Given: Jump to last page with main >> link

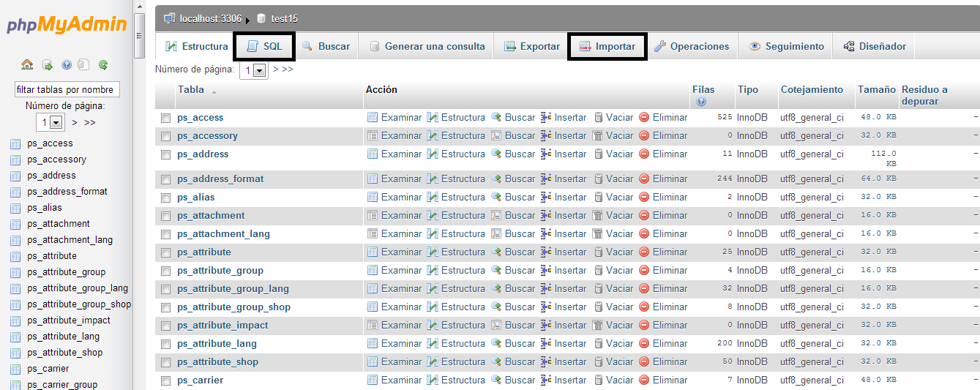Looking at the screenshot, I should [x=288, y=69].
